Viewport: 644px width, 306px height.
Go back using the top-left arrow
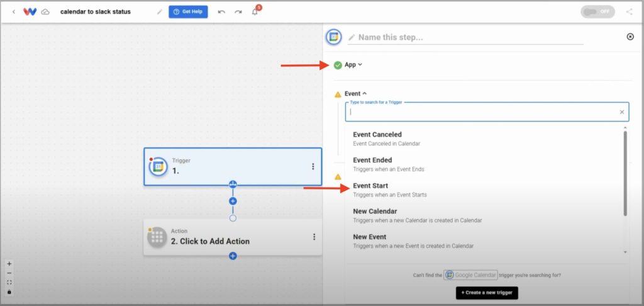tap(14, 12)
